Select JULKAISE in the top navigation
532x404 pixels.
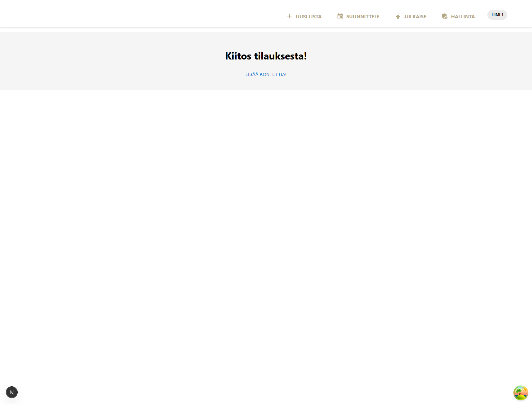point(415,17)
